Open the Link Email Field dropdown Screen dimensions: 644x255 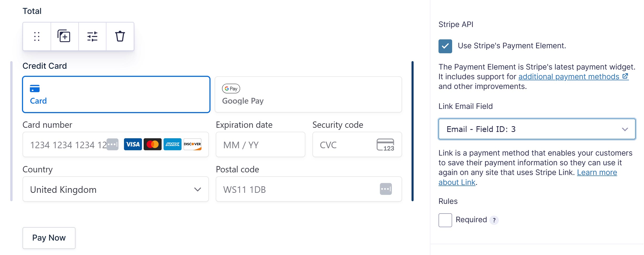[x=537, y=129]
